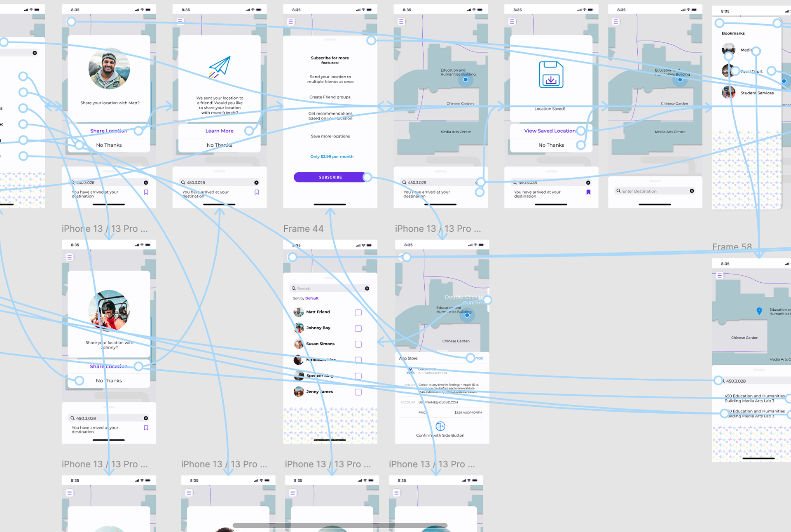Click 'Bookmarks' heading in the bookmarks frame
The image size is (791, 532).
point(733,33)
